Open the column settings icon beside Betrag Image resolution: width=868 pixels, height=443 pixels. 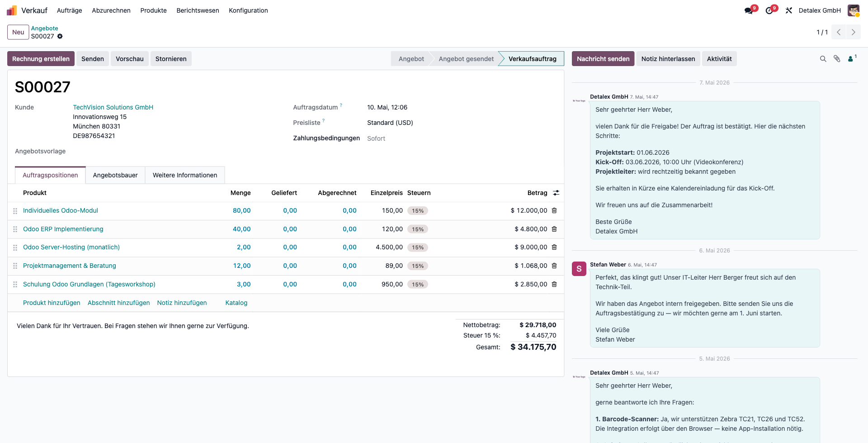(x=556, y=193)
